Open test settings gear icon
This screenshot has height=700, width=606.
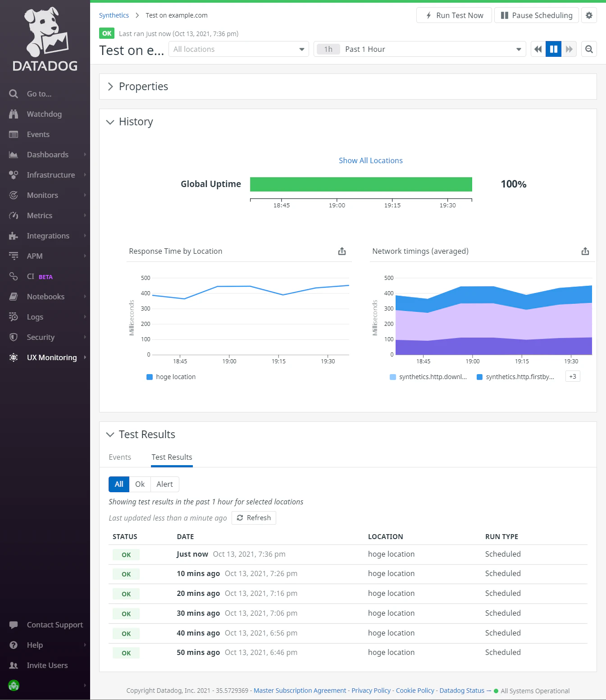click(589, 15)
